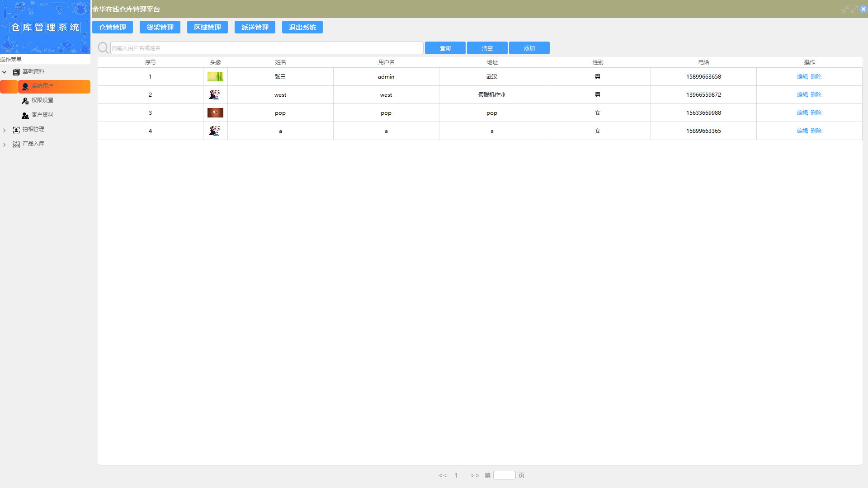
Task: Click the 产品入库 warehouse icon
Action: click(16, 145)
